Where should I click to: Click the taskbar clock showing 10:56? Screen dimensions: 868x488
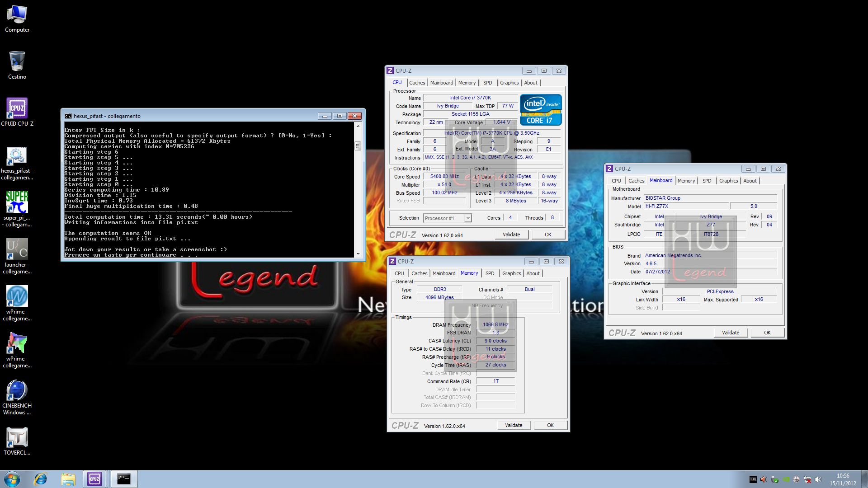[x=843, y=479]
